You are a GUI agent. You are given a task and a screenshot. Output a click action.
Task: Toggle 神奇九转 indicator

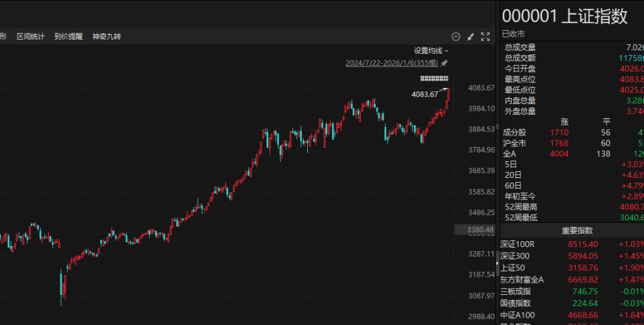click(x=107, y=36)
